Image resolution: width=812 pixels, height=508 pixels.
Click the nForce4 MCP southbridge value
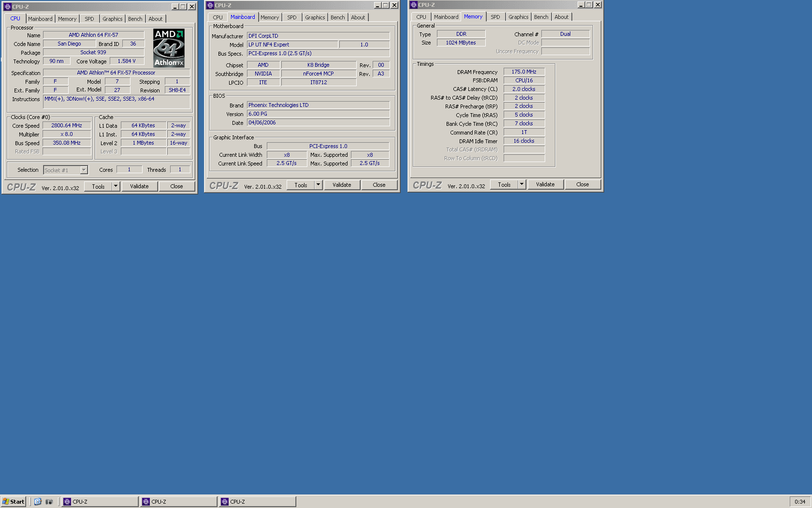tap(319, 74)
